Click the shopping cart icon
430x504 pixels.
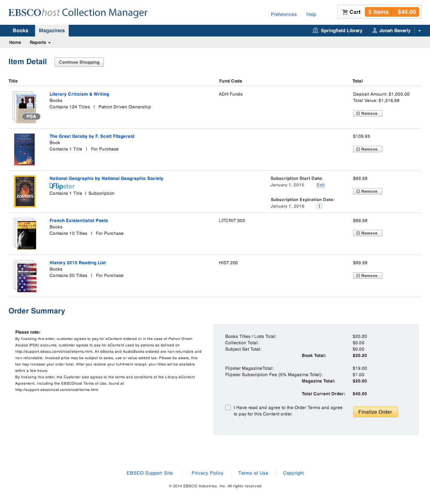[x=345, y=12]
